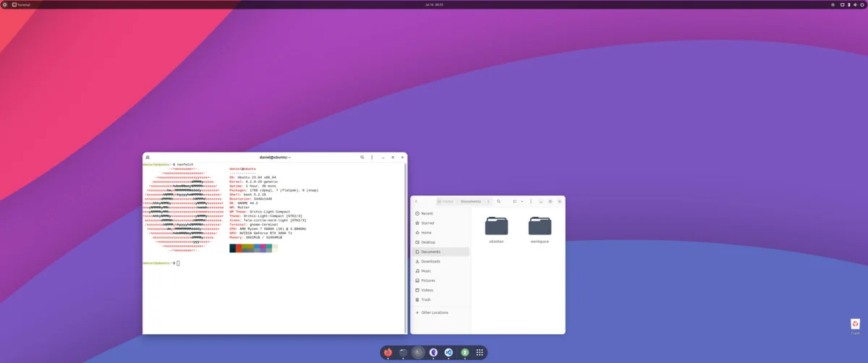Open the Files app in the dock
This screenshot has width=868, height=363.
tap(404, 352)
